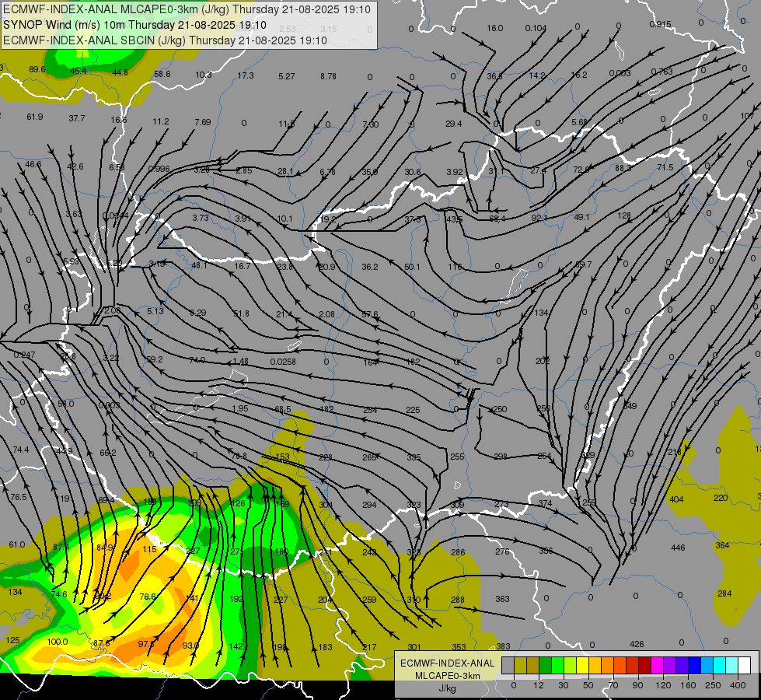Click the MLCAPE0-3km header line
The height and width of the screenshot is (700, 761).
[x=187, y=9]
